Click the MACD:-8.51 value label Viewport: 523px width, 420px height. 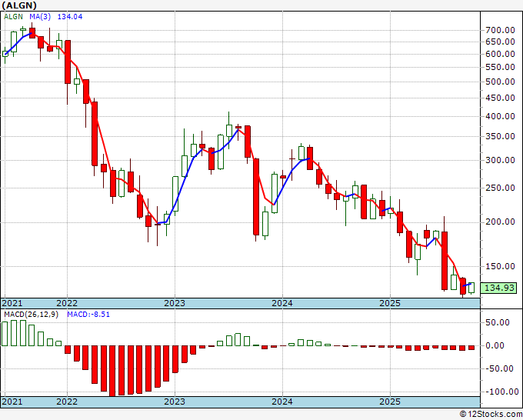point(88,315)
